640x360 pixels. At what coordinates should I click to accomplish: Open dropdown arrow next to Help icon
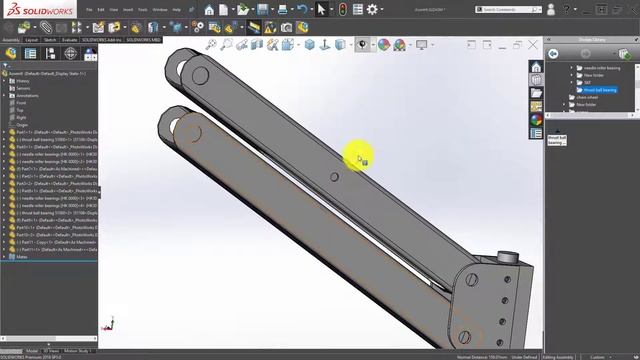pos(575,9)
